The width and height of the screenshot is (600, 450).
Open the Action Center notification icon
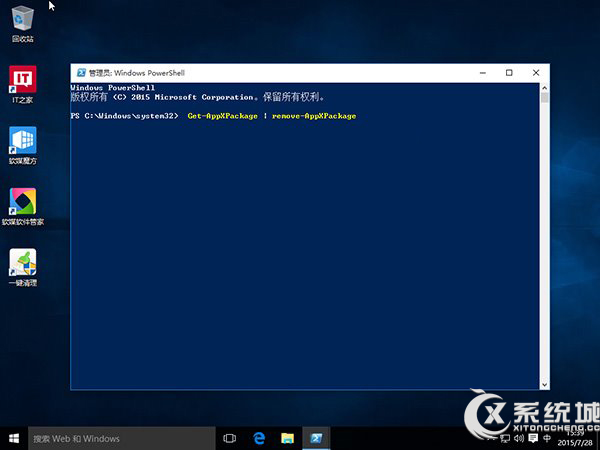pos(533,439)
